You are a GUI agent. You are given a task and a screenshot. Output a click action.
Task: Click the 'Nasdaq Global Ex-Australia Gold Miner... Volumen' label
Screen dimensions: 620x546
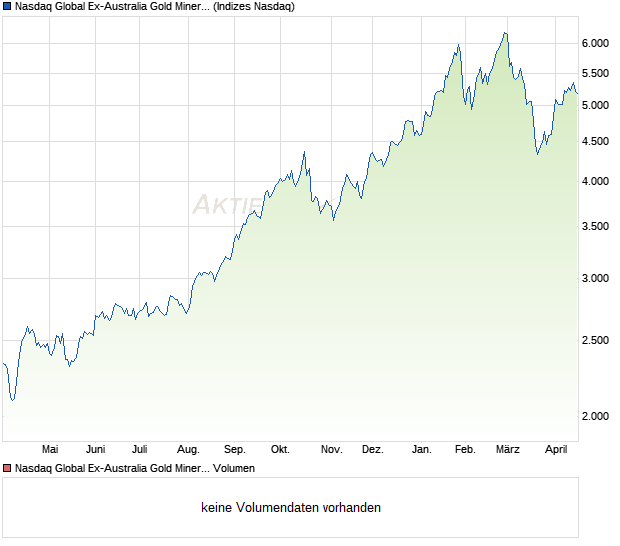point(134,468)
